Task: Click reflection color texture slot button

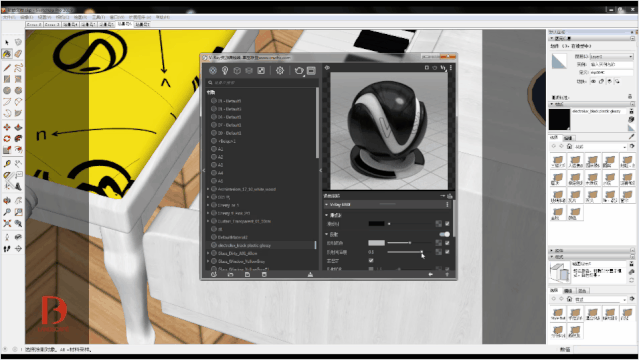Action: click(438, 243)
